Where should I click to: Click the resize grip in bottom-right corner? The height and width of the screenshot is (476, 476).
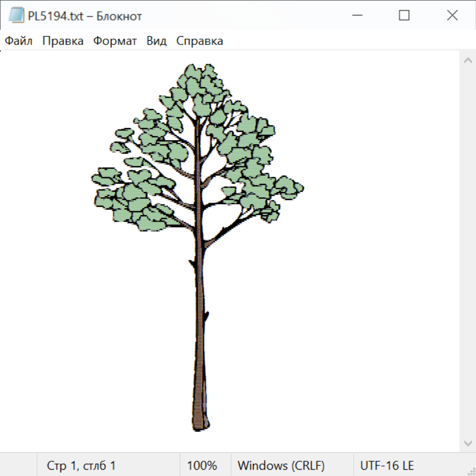471,471
